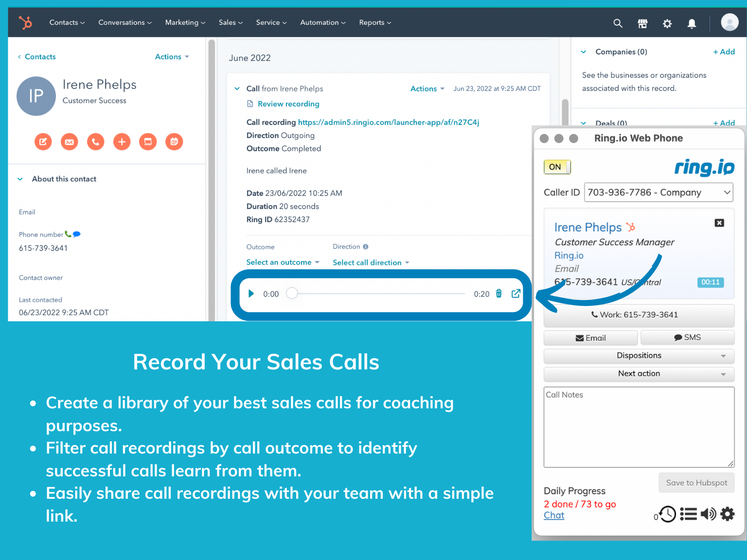Toggle the ON switch in Ring.io Web Phone
This screenshot has height=560, width=747.
point(556,167)
